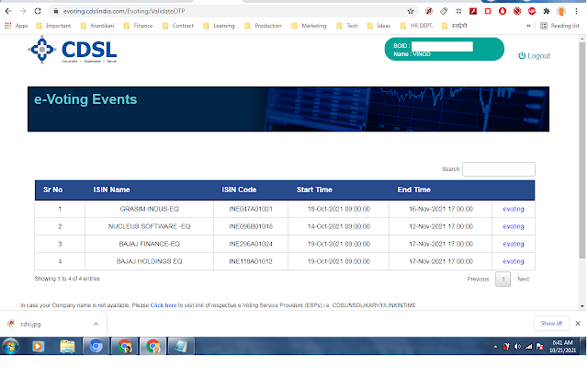Reload the page with the refresh icon
This screenshot has width=588, height=368.
point(38,11)
